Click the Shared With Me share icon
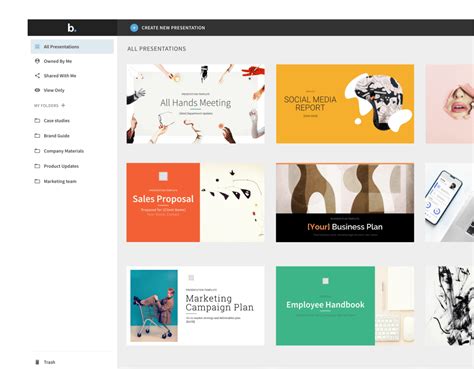The image size is (474, 369). [37, 76]
